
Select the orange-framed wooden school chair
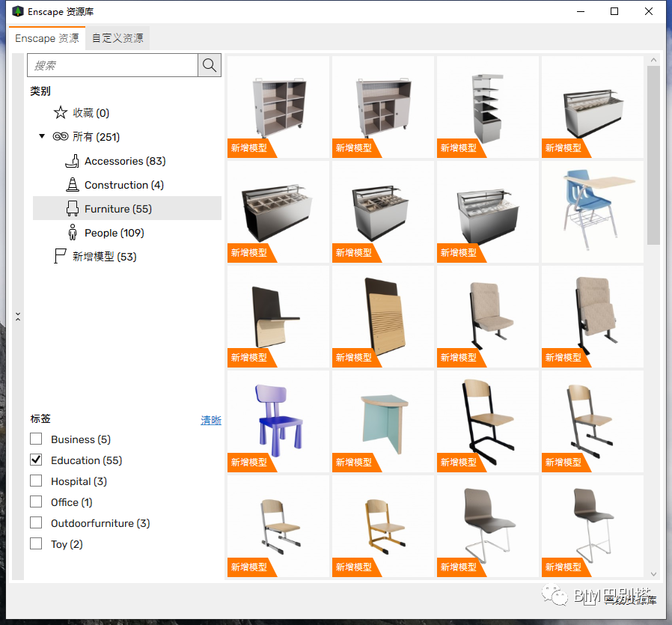pos(383,526)
